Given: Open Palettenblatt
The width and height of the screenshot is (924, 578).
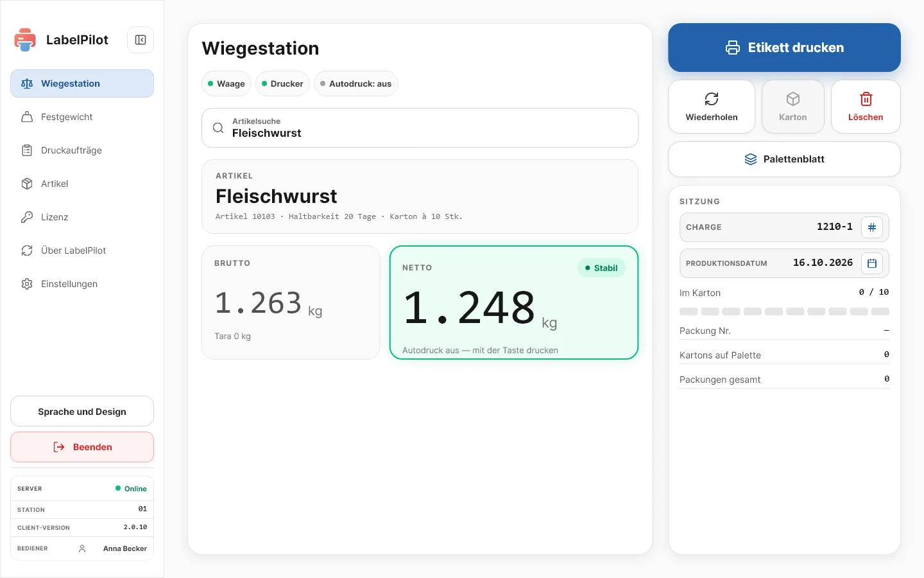Looking at the screenshot, I should pos(784,159).
